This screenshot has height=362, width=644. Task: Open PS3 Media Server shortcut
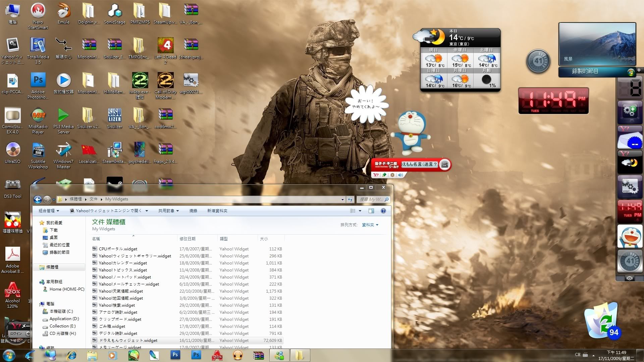[63, 121]
